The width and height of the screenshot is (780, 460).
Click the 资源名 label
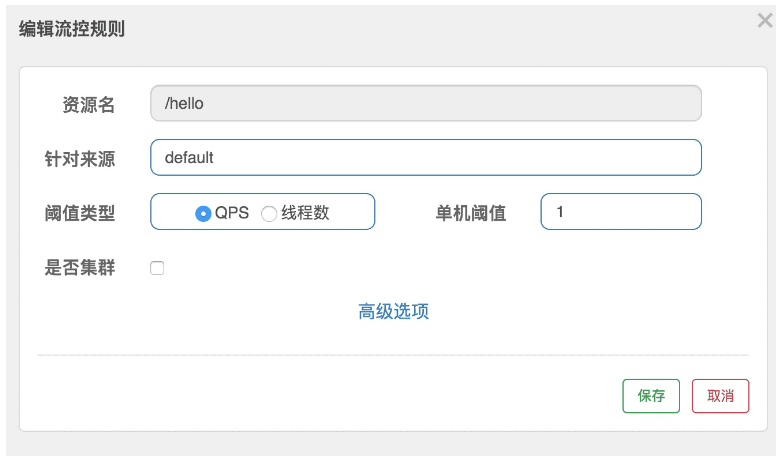(x=89, y=105)
